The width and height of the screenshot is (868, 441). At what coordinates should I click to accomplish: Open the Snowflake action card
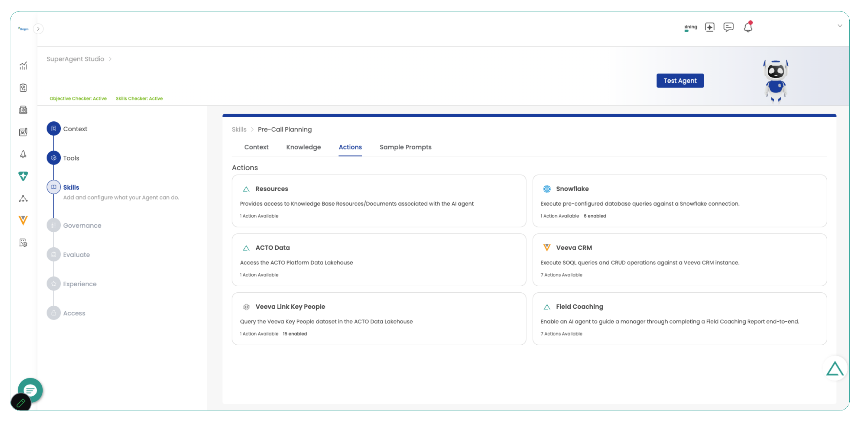click(679, 201)
